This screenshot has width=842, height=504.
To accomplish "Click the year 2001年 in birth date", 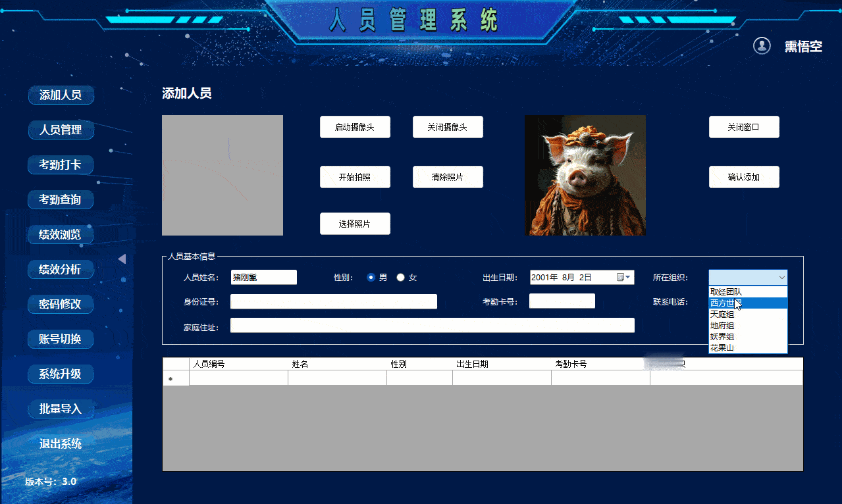I will (544, 278).
